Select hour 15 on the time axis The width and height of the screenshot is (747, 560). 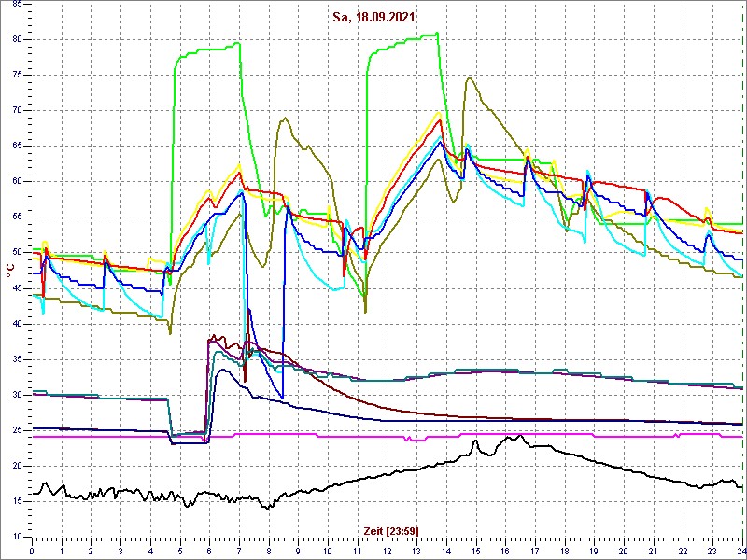click(475, 551)
